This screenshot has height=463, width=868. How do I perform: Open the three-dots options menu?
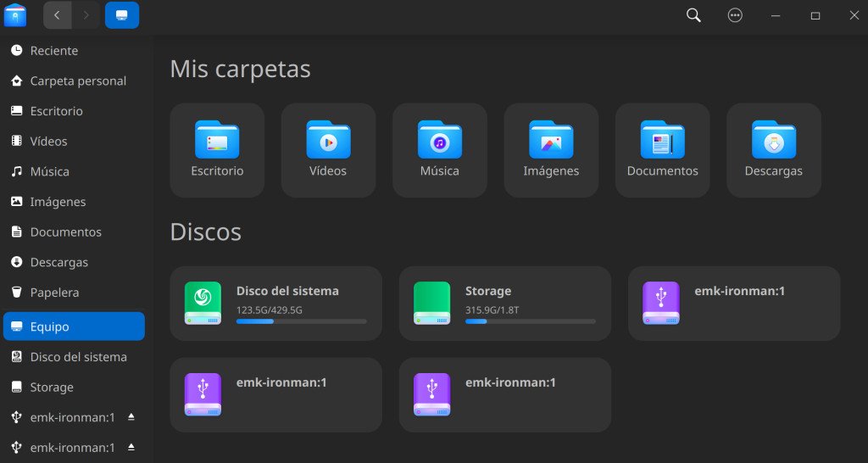pos(735,15)
